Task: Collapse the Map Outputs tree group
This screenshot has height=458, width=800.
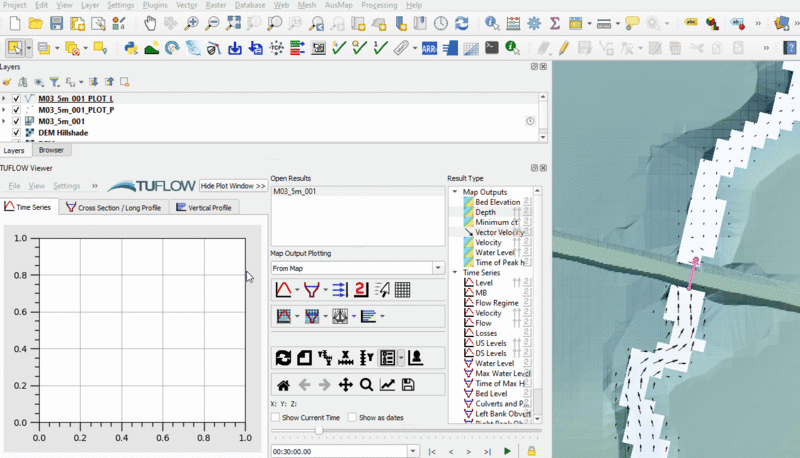Action: (x=457, y=192)
